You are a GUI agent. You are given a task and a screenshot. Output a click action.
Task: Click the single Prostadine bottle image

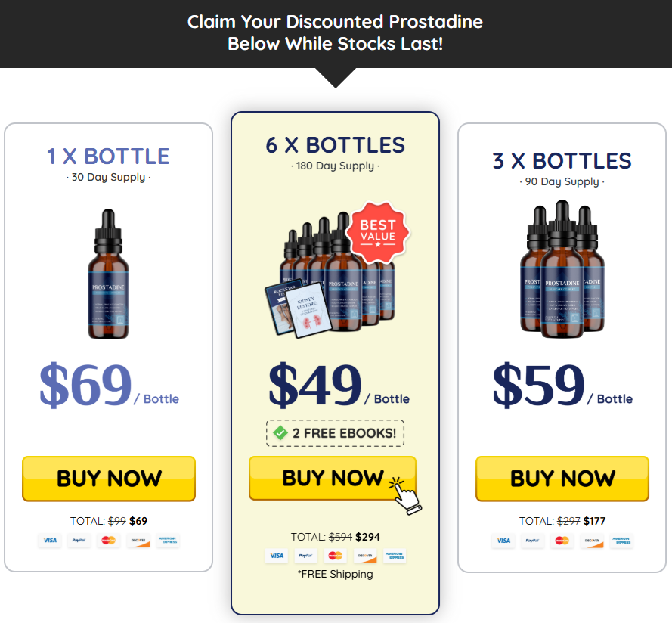pyautogui.click(x=108, y=274)
